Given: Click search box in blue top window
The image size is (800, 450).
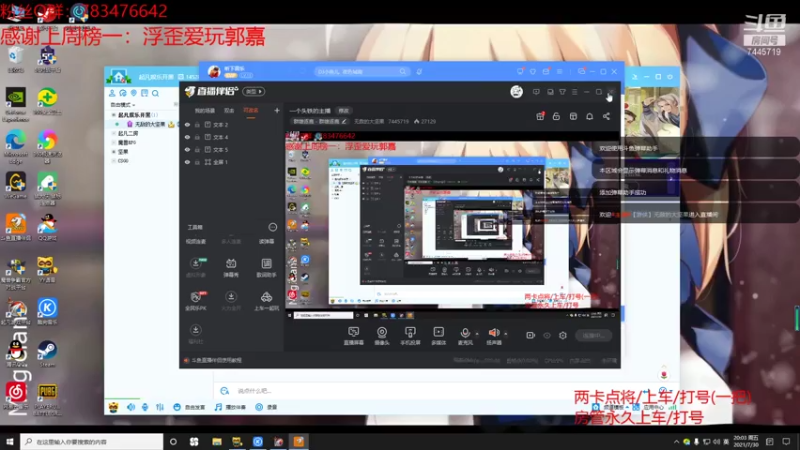Looking at the screenshot, I should (361, 72).
